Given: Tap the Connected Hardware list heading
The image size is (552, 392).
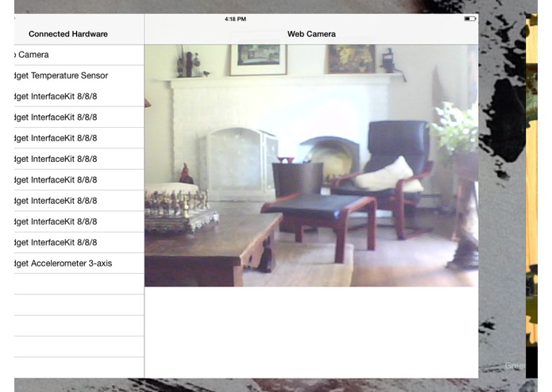Looking at the screenshot, I should 68,34.
